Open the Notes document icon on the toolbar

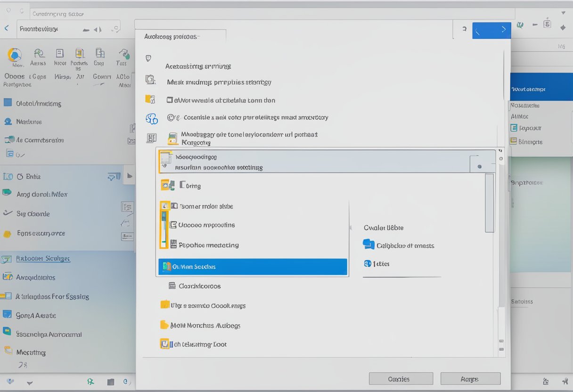pyautogui.click(x=59, y=53)
